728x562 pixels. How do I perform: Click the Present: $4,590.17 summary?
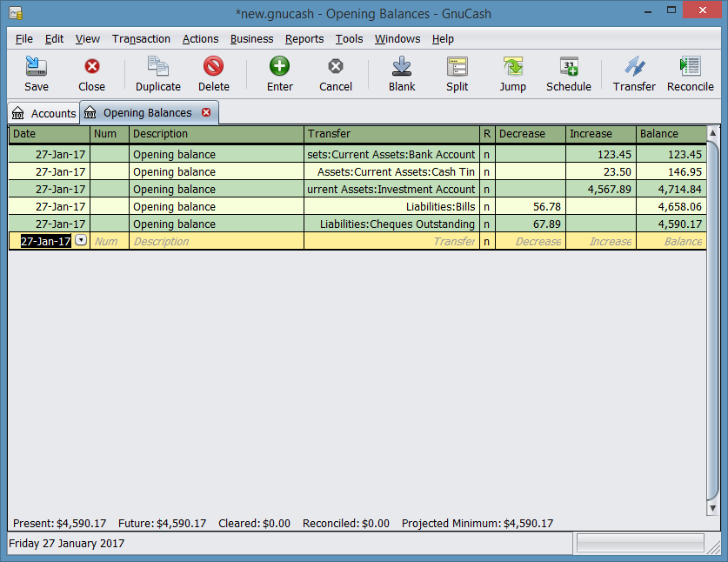coord(59,524)
